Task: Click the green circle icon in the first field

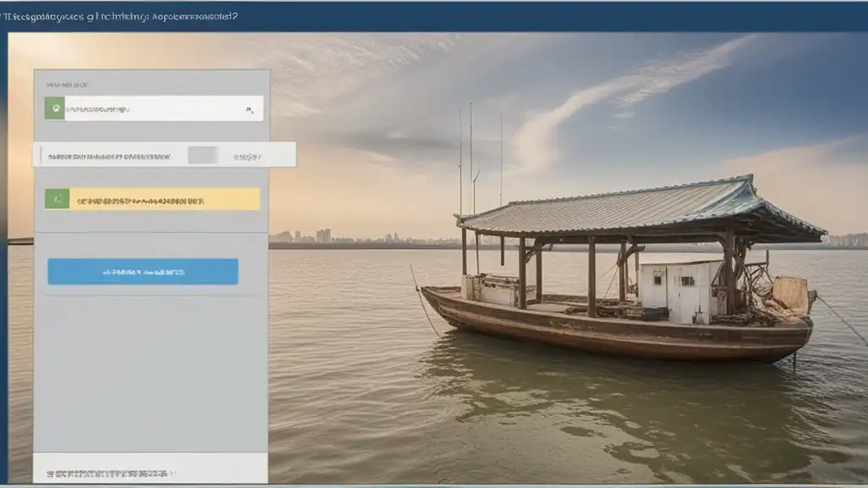Action: (55, 108)
